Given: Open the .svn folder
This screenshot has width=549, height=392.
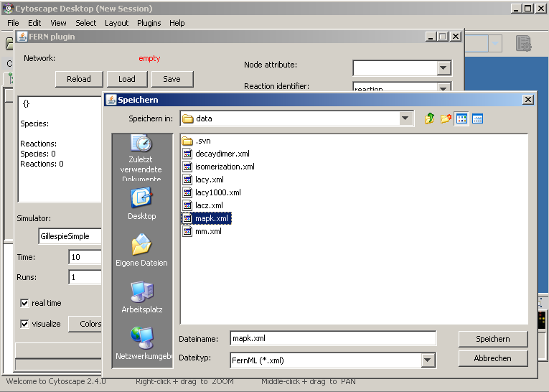Looking at the screenshot, I should coord(197,141).
